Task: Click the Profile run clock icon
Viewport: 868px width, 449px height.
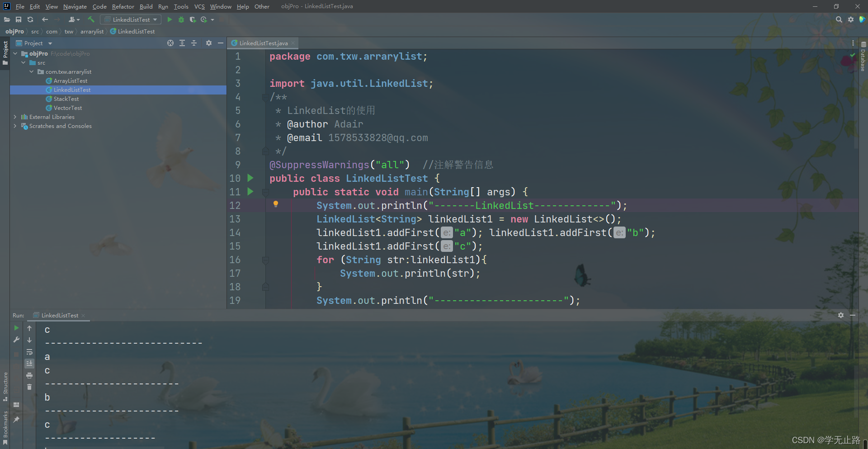Action: coord(204,19)
